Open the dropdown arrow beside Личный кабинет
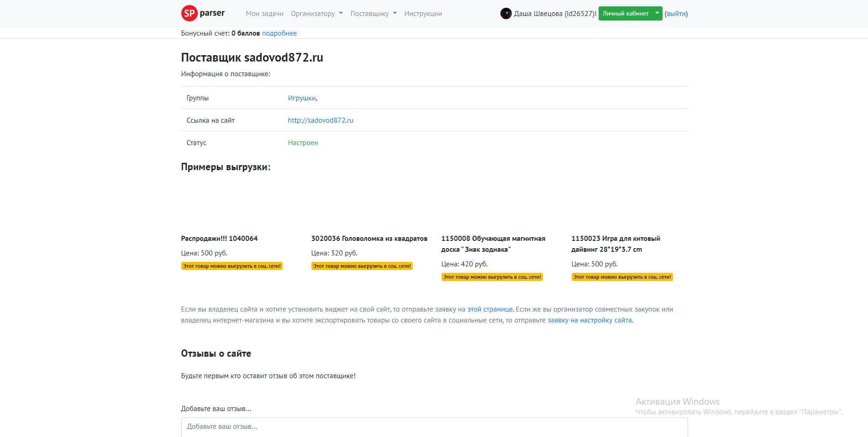The width and height of the screenshot is (868, 437). pyautogui.click(x=658, y=14)
